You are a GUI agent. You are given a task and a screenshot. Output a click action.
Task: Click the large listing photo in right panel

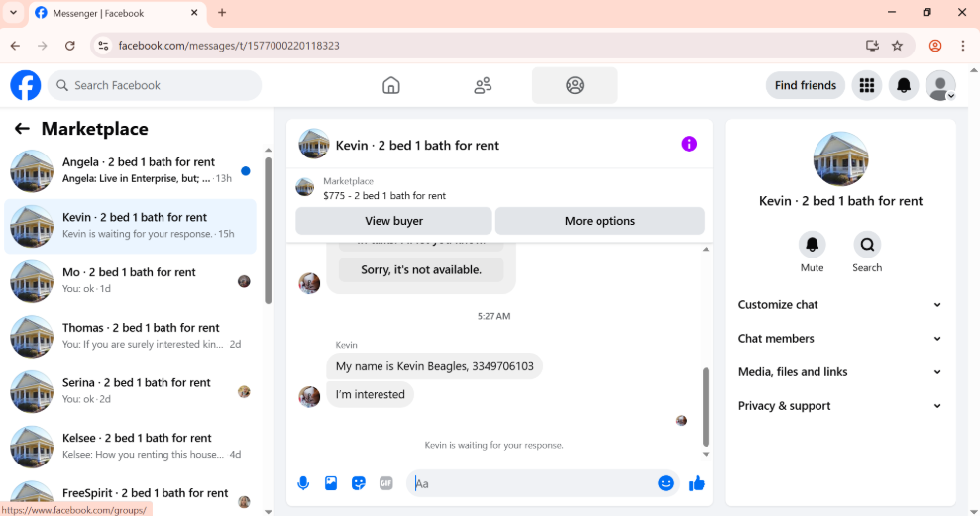click(x=840, y=158)
